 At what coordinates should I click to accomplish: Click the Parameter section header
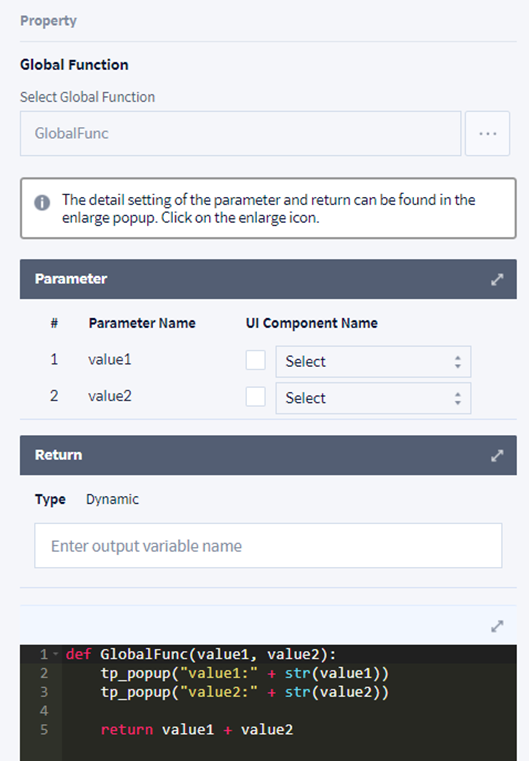268,279
